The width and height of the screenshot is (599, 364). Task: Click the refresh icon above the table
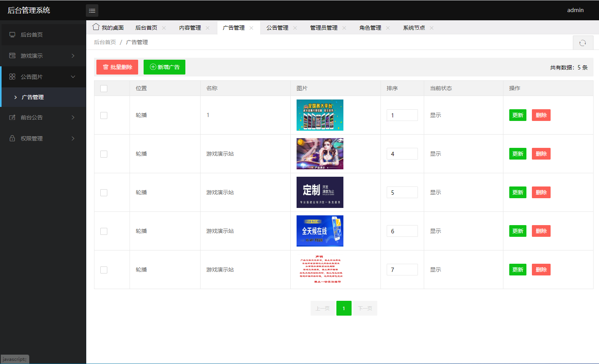coord(583,42)
